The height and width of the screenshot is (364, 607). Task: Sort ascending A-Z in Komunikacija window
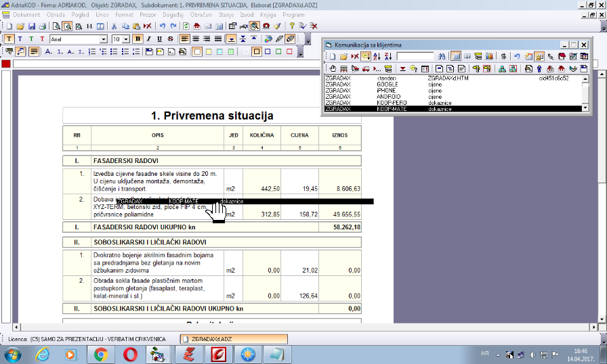point(377,56)
